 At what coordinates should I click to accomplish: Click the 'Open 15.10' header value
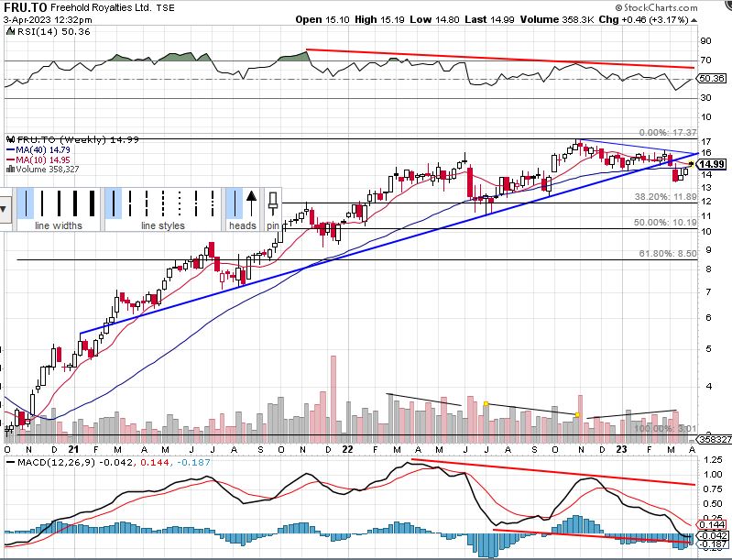point(322,19)
